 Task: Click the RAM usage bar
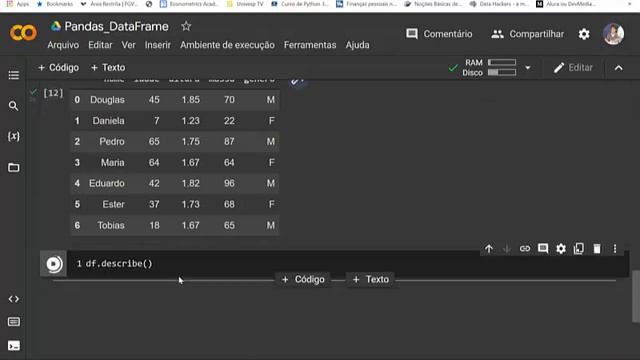[x=502, y=62]
